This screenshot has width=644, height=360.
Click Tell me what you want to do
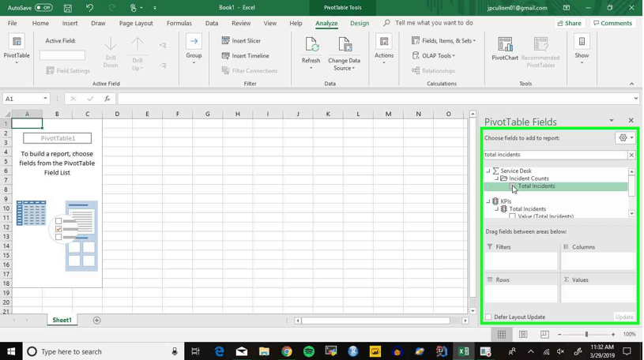434,23
